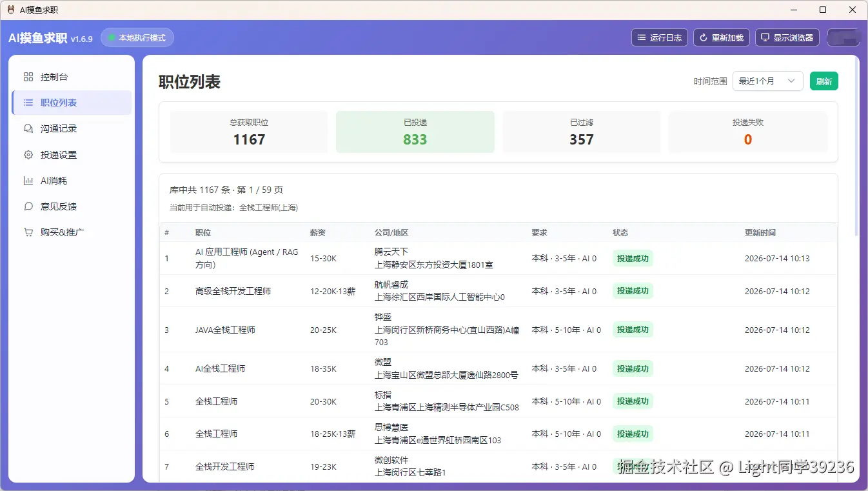This screenshot has width=868, height=491.
Task: Go to 沟通记录 page
Action: coord(72,128)
